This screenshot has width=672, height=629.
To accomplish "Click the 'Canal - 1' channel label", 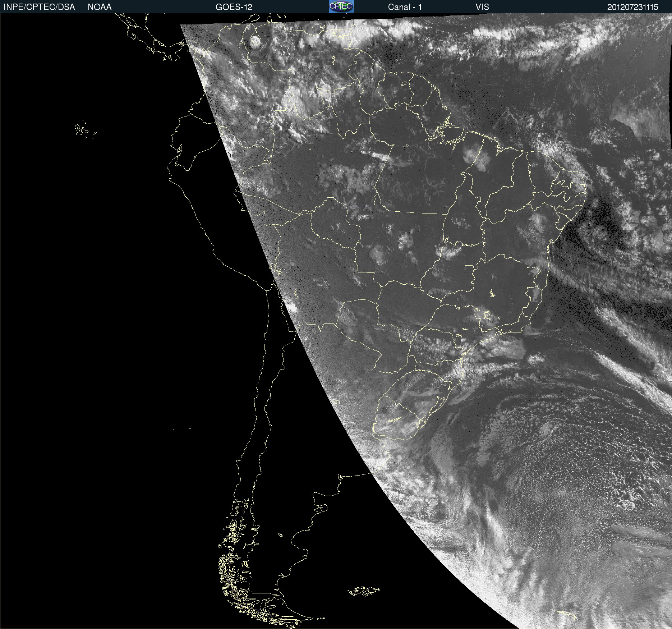I will (x=405, y=7).
